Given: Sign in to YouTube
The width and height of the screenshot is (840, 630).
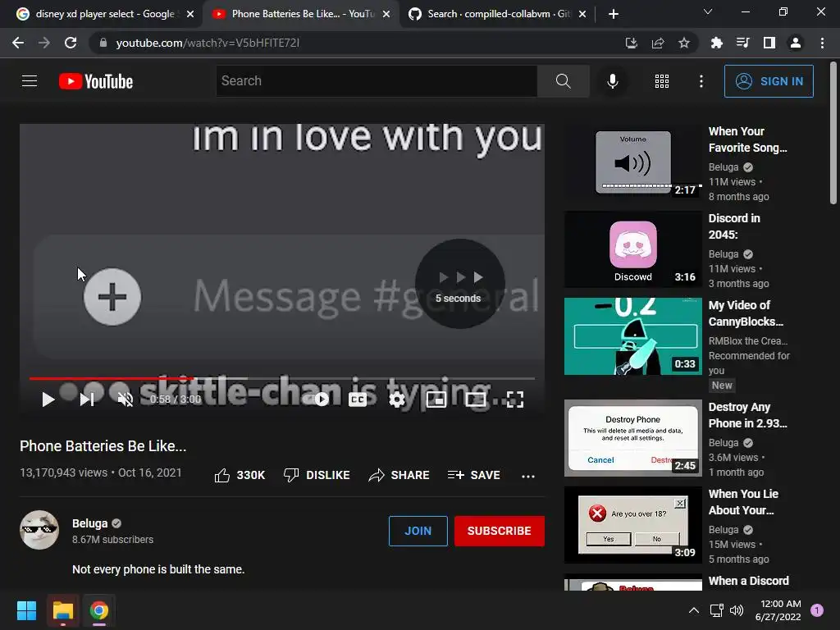Looking at the screenshot, I should 769,81.
